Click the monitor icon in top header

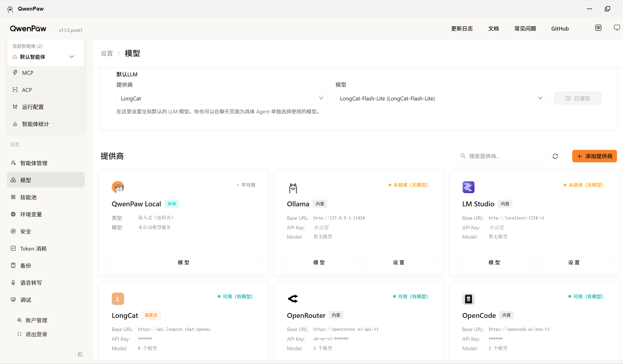(x=617, y=28)
